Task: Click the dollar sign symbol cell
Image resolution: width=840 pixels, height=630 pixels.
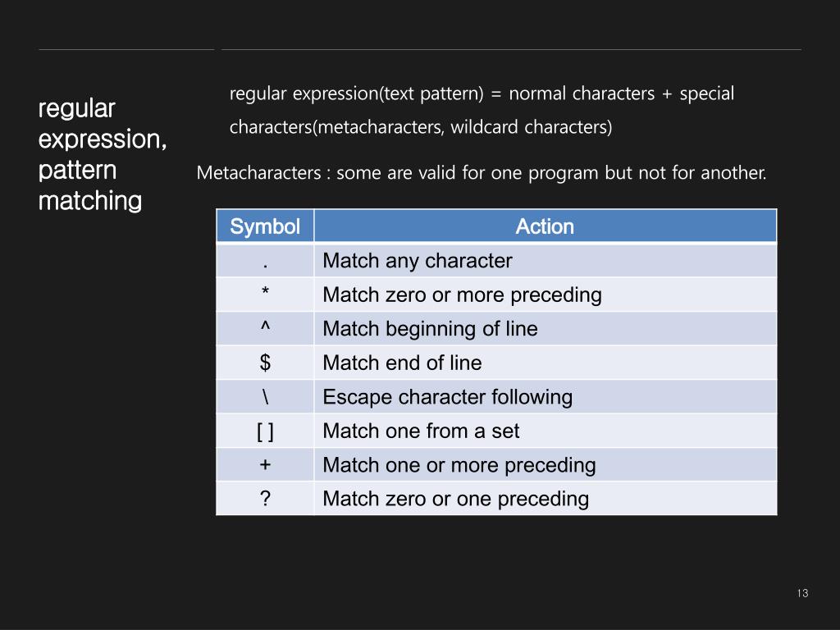Action: pyautogui.click(x=265, y=363)
